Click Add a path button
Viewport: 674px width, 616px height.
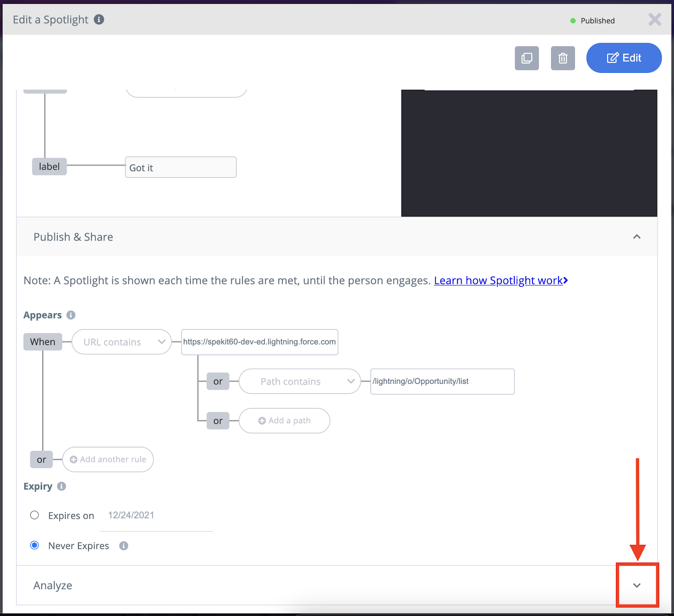tap(284, 420)
